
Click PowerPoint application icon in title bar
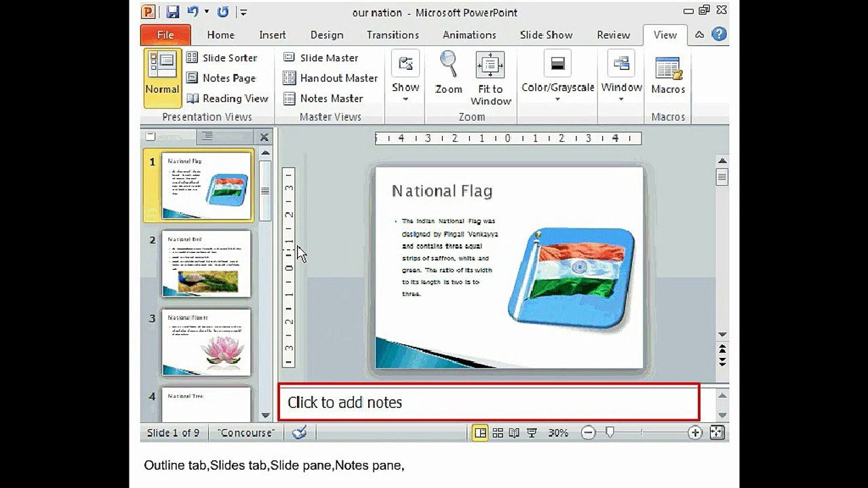click(x=148, y=12)
